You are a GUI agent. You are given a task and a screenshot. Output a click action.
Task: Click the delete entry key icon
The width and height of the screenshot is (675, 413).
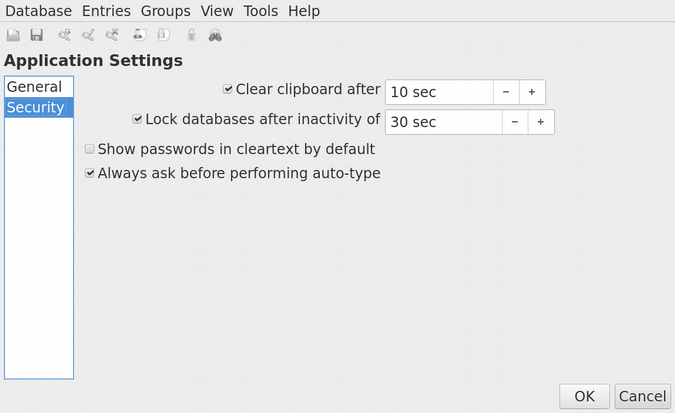[x=113, y=36]
